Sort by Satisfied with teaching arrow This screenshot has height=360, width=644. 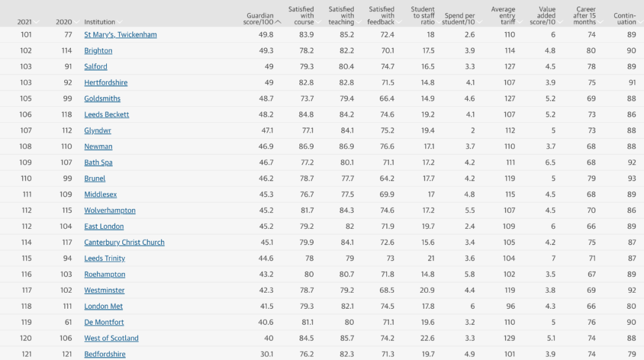pyautogui.click(x=358, y=22)
